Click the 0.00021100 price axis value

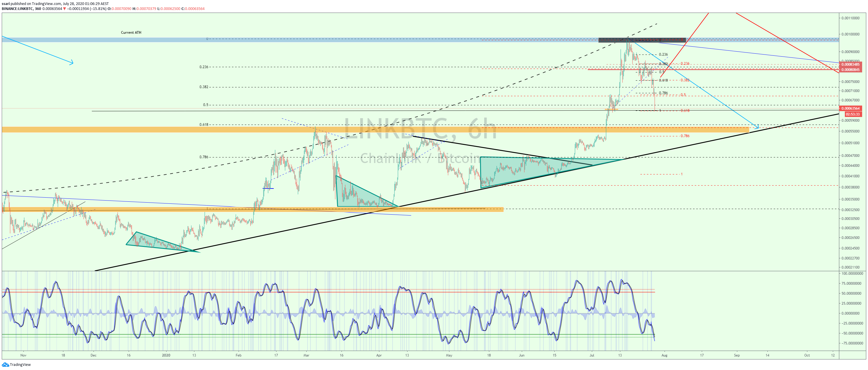(850, 267)
